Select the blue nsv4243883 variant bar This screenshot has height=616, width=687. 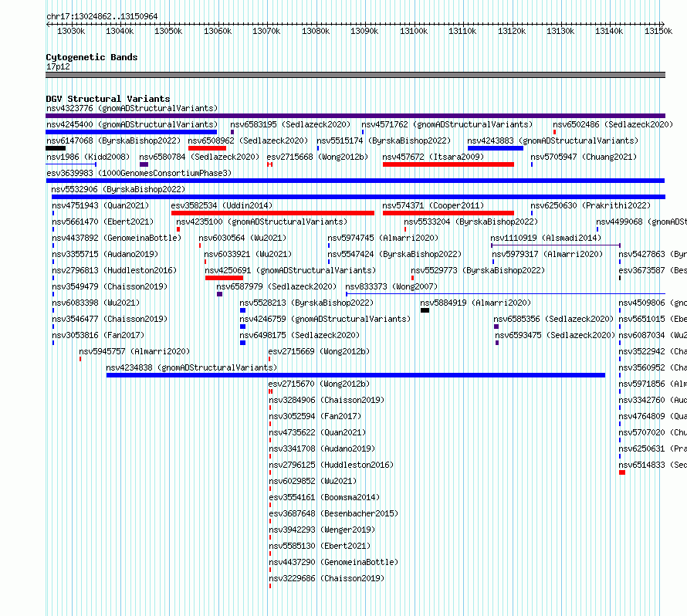coord(495,148)
